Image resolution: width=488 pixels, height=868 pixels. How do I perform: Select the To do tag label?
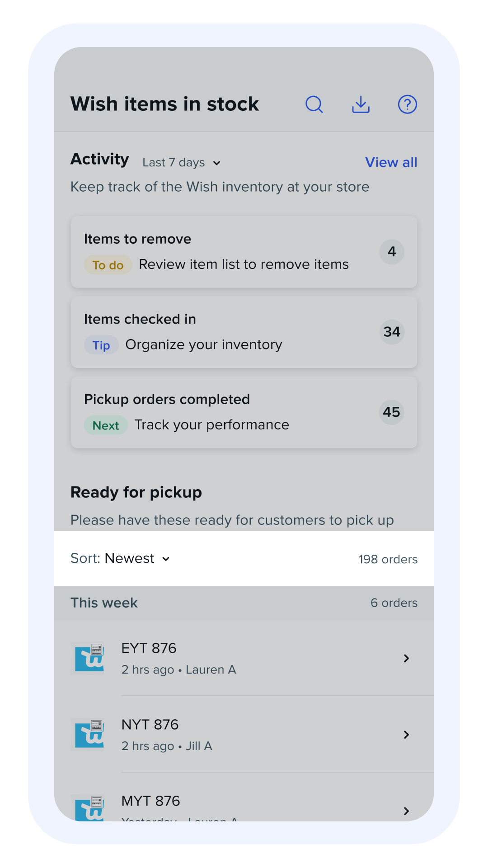click(x=108, y=265)
